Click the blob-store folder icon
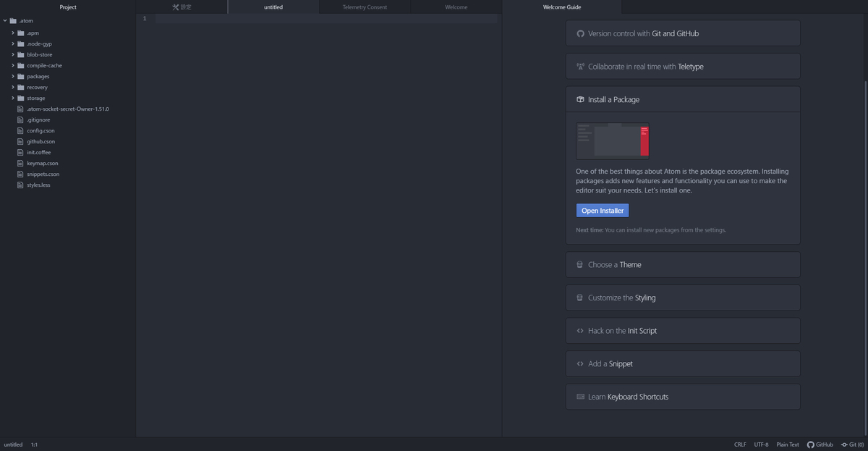 click(21, 54)
